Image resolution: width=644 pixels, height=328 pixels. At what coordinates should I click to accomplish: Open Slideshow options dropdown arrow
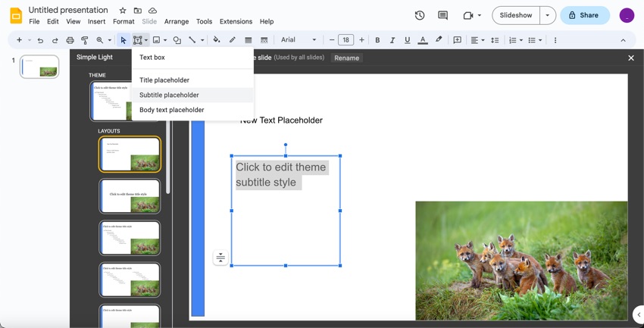548,15
